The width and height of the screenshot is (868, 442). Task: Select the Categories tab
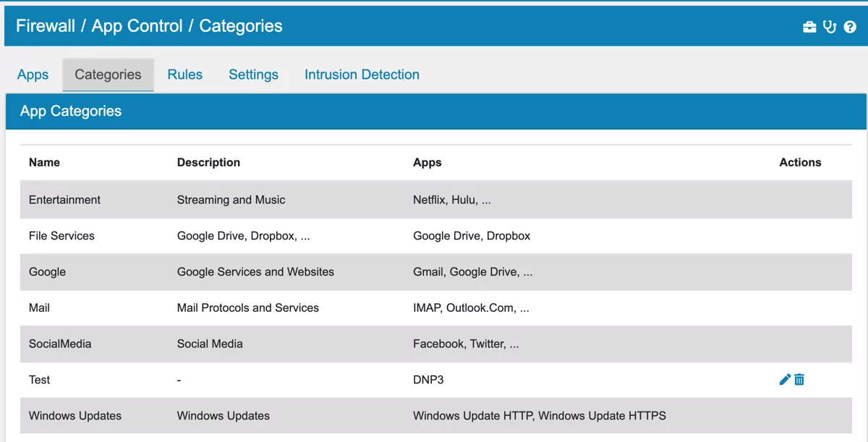pyautogui.click(x=108, y=74)
